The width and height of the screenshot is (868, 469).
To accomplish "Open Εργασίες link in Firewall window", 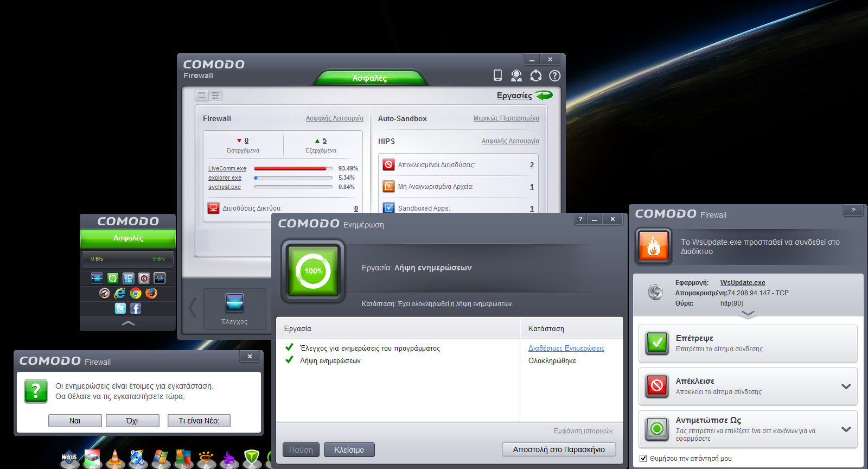I will pyautogui.click(x=514, y=96).
